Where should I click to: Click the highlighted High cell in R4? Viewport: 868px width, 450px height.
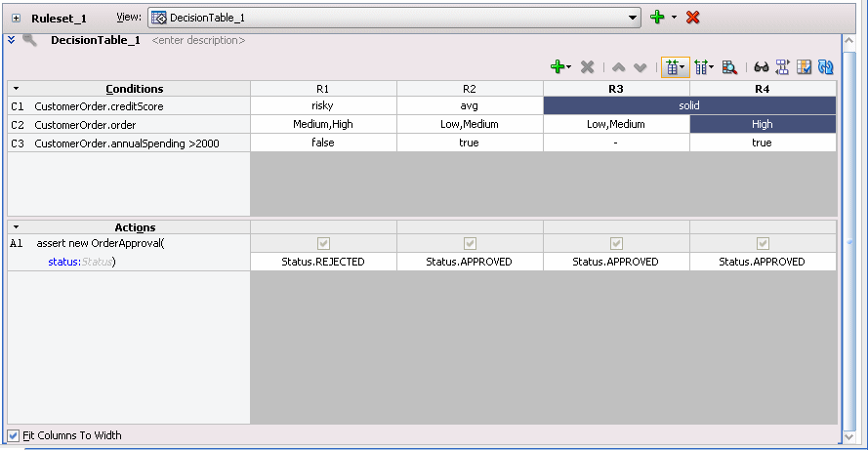pos(763,124)
